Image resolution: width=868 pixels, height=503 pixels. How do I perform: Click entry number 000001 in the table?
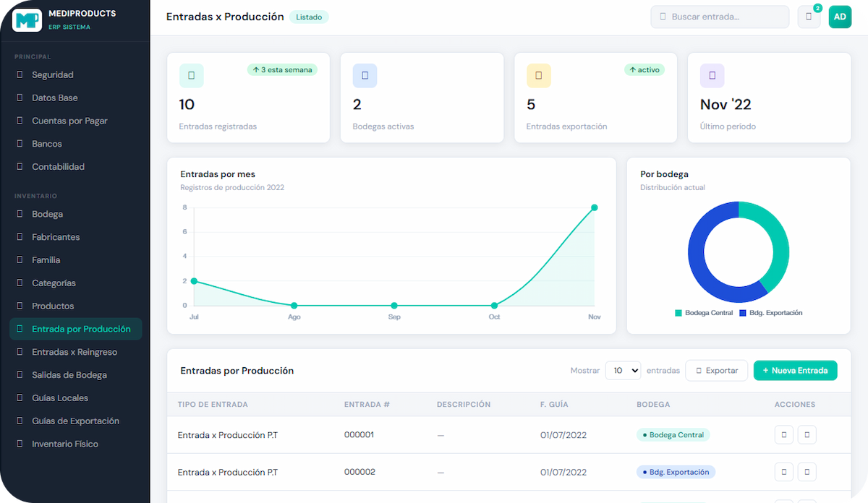coord(359,435)
